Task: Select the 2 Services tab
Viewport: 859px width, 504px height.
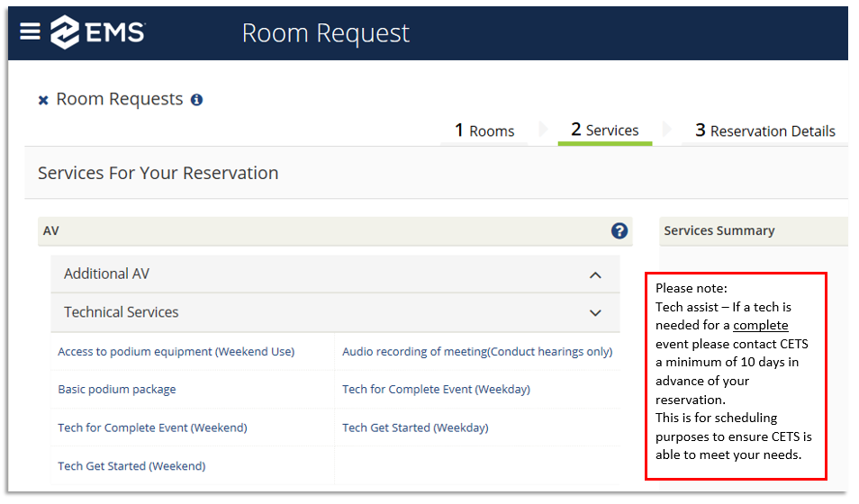Action: 604,130
